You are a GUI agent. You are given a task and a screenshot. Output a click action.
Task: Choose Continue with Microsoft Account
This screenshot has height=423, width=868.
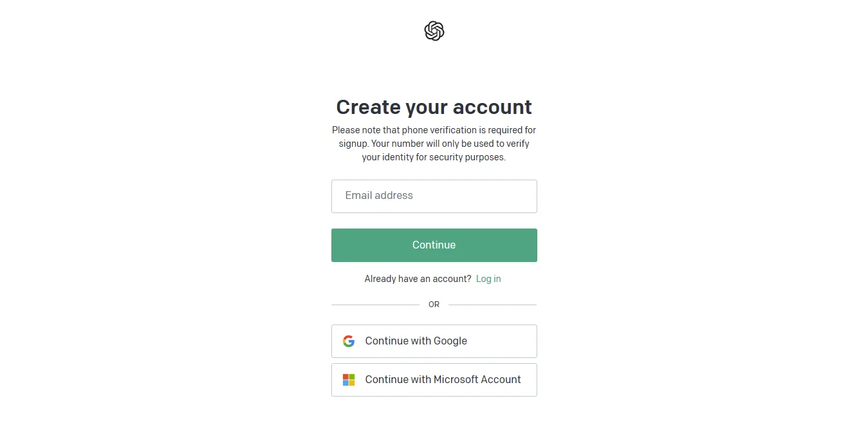pos(434,380)
